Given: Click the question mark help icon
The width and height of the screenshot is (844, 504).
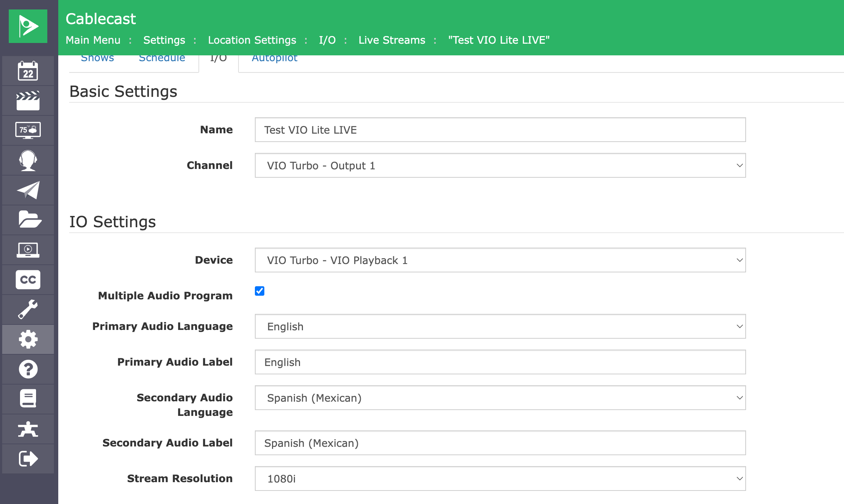Looking at the screenshot, I should point(28,369).
